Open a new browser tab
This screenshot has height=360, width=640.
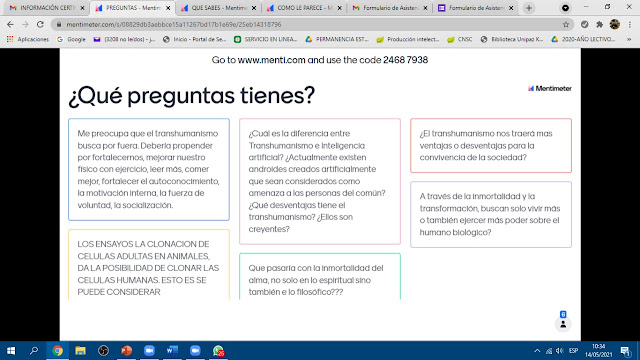click(529, 8)
